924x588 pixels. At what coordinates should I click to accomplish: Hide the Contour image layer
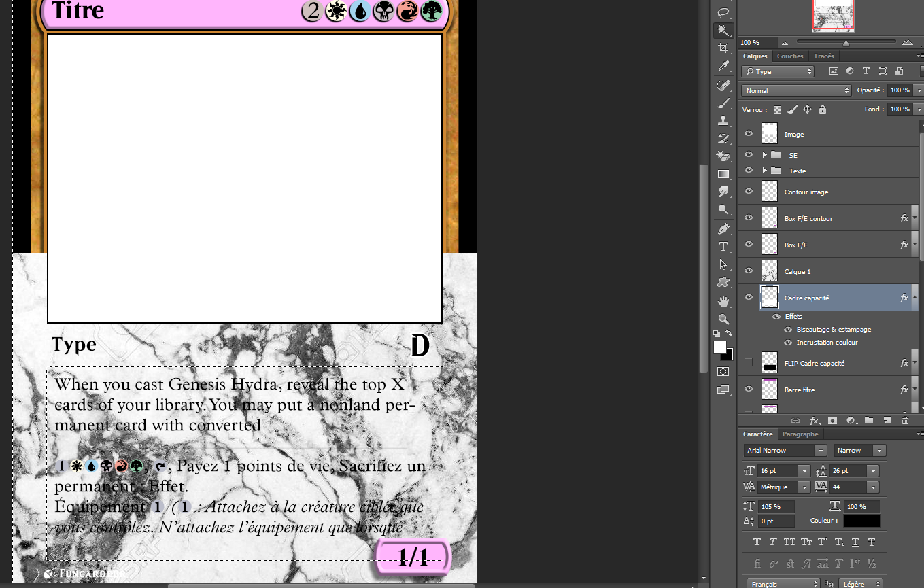click(x=749, y=192)
